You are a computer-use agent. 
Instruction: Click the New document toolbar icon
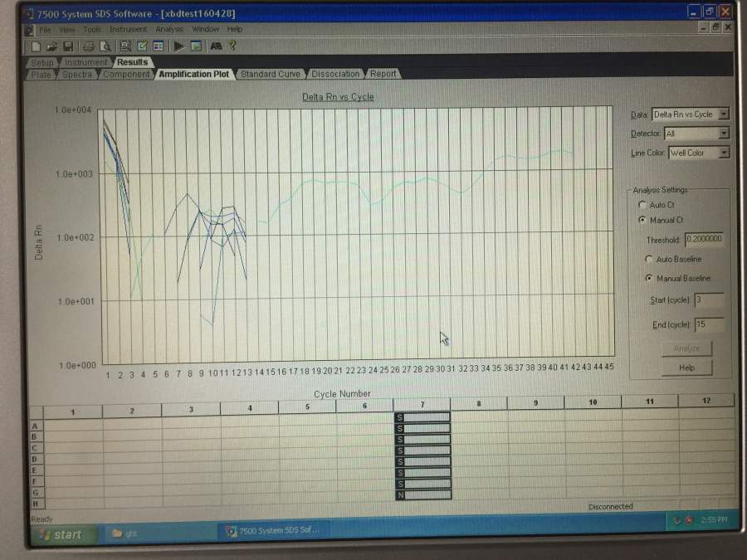(36, 46)
